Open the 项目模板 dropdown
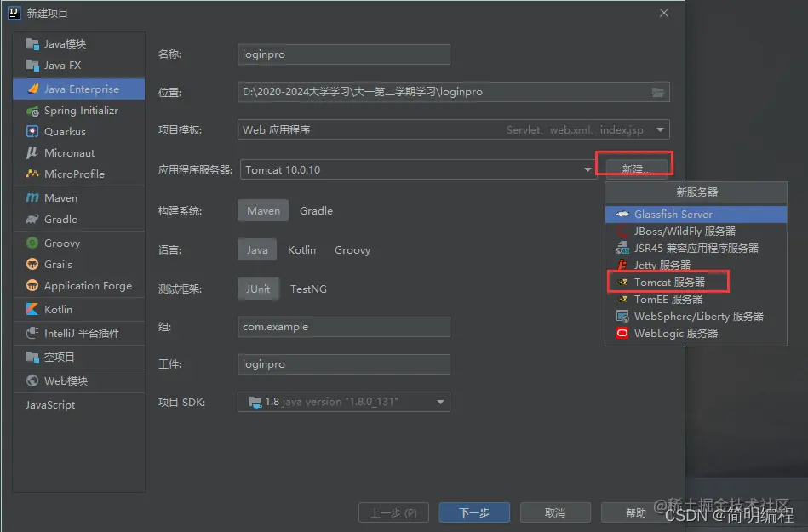The width and height of the screenshot is (808, 532). (660, 130)
